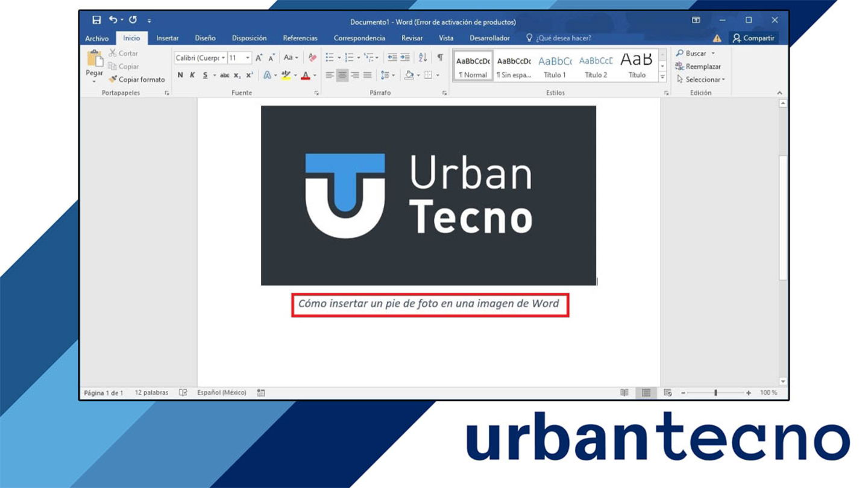The image size is (868, 488).
Task: Toggle italic (K) formatting
Action: pos(192,75)
